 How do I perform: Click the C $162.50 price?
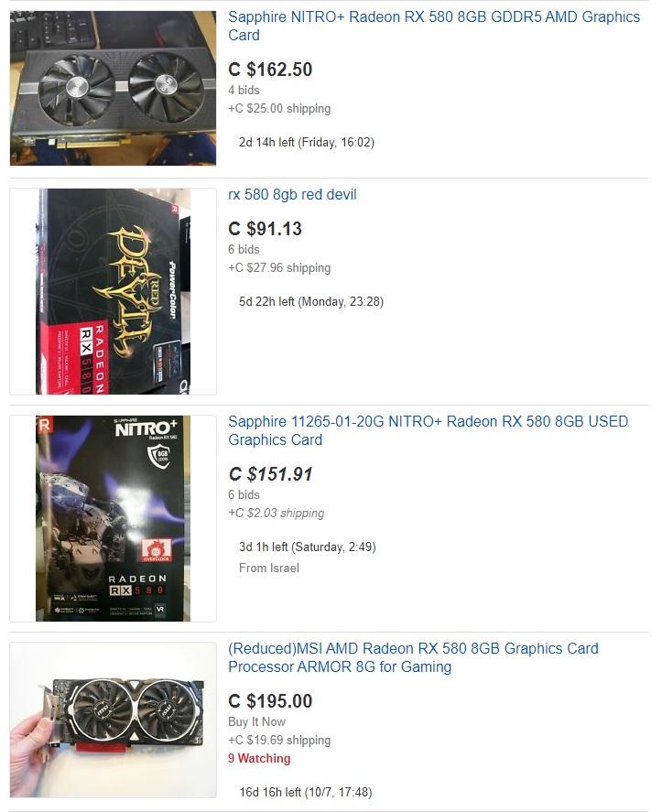270,70
